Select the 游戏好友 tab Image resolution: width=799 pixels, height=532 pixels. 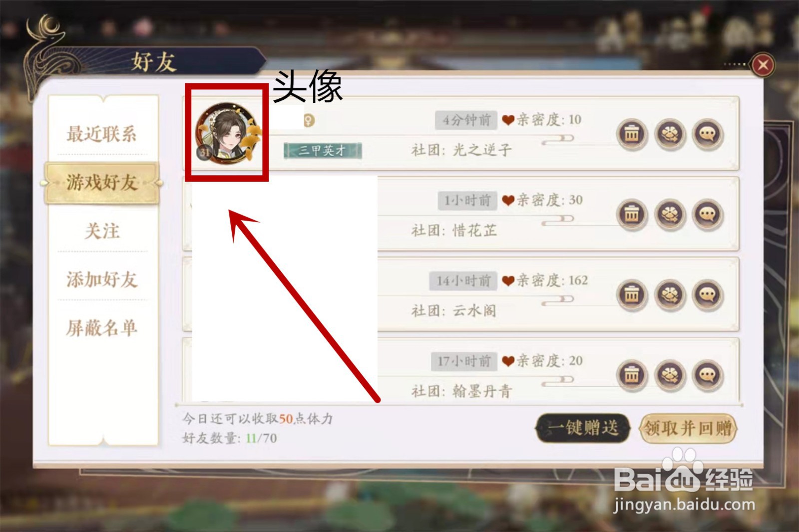click(102, 183)
